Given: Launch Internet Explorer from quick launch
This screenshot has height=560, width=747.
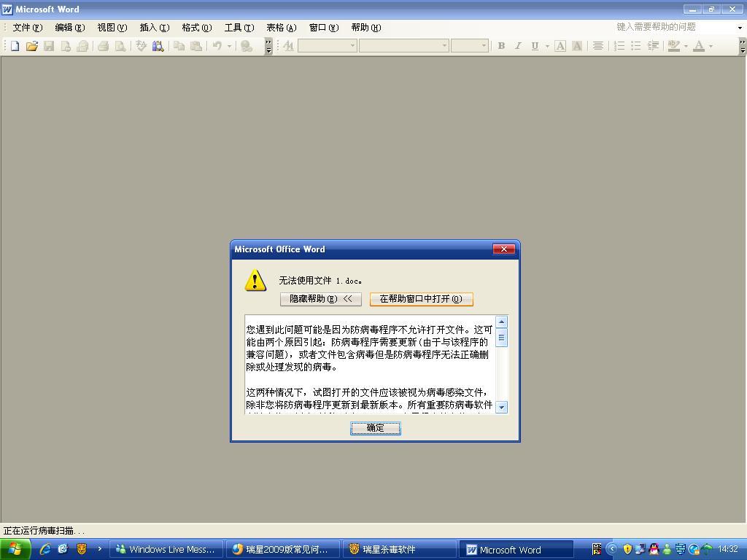Looking at the screenshot, I should [x=45, y=550].
